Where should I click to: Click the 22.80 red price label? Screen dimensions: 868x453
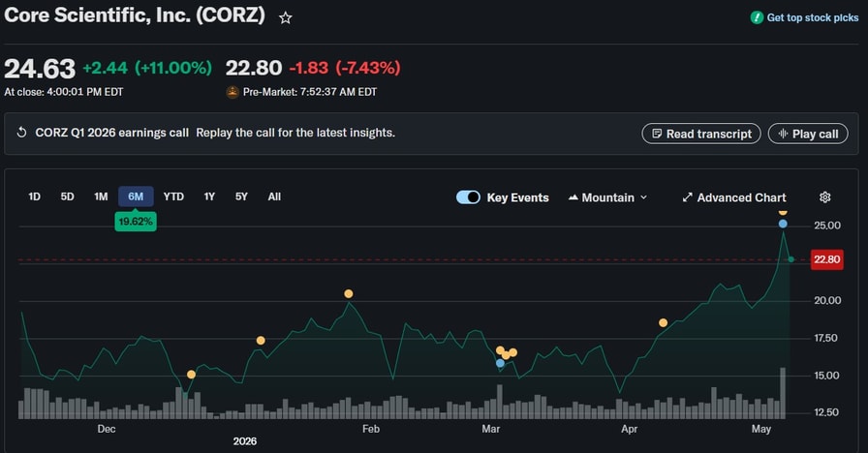(827, 259)
